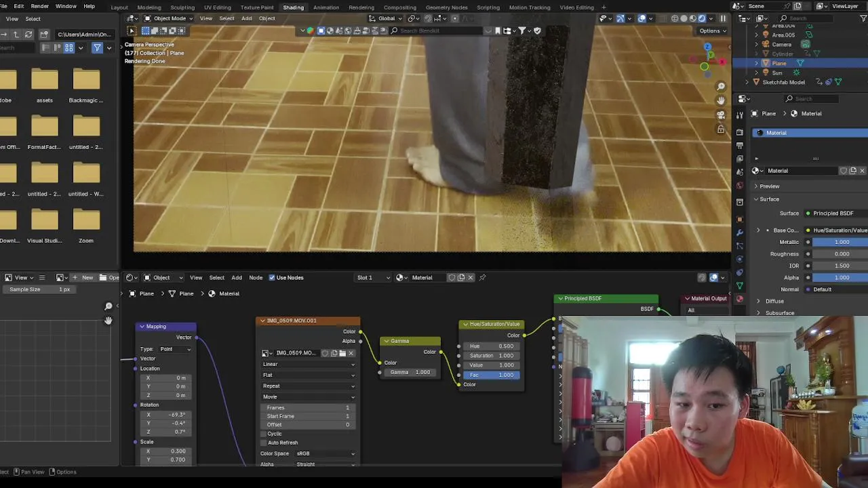Click Base Color Hue/Saturation/Value link button
Screen dimensions: 868x488
[x=836, y=230]
